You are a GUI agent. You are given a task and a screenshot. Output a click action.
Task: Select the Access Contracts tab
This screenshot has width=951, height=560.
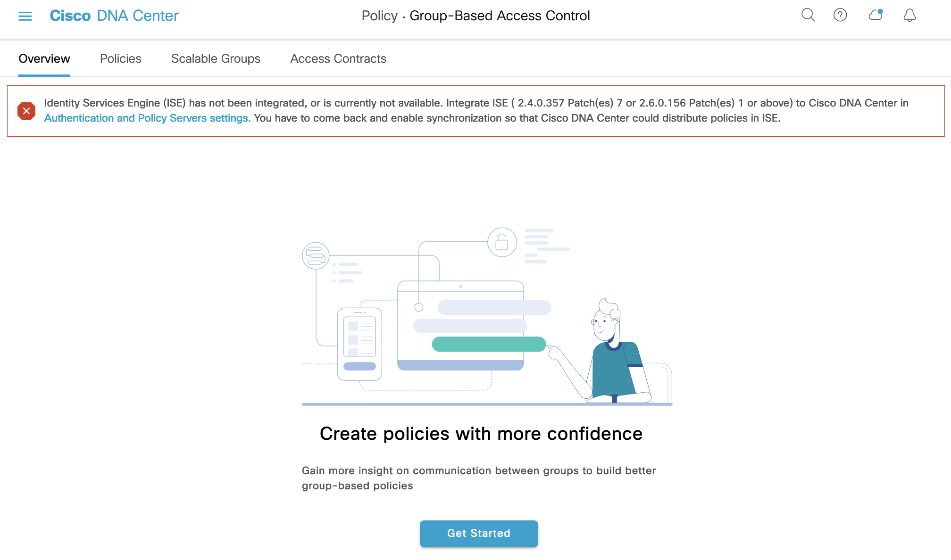(338, 58)
